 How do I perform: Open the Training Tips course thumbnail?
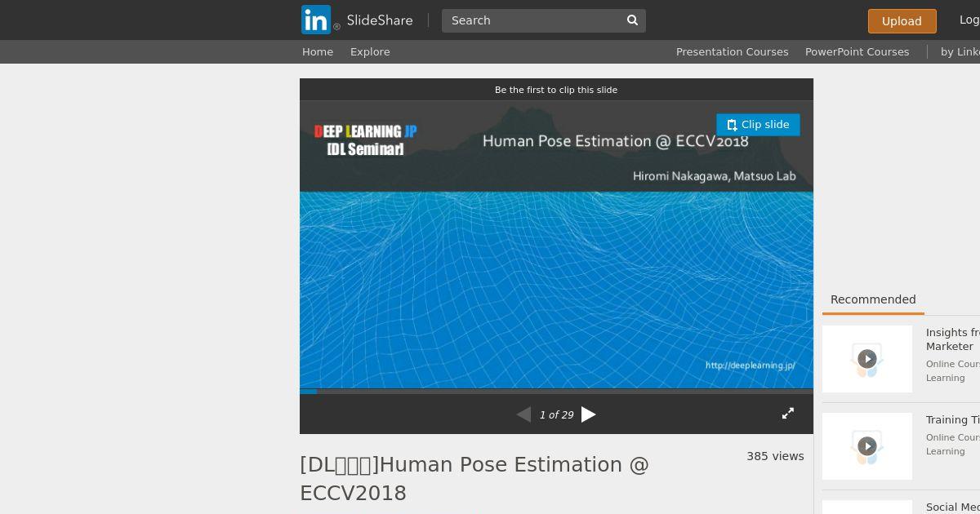867,446
